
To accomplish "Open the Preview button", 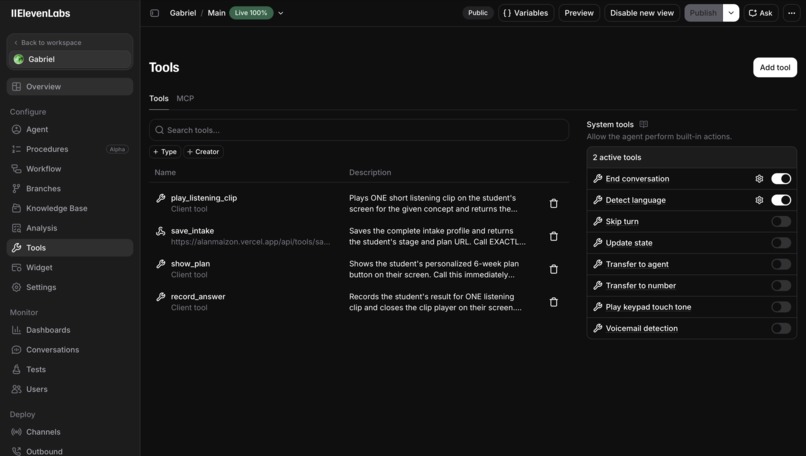I will (x=579, y=13).
